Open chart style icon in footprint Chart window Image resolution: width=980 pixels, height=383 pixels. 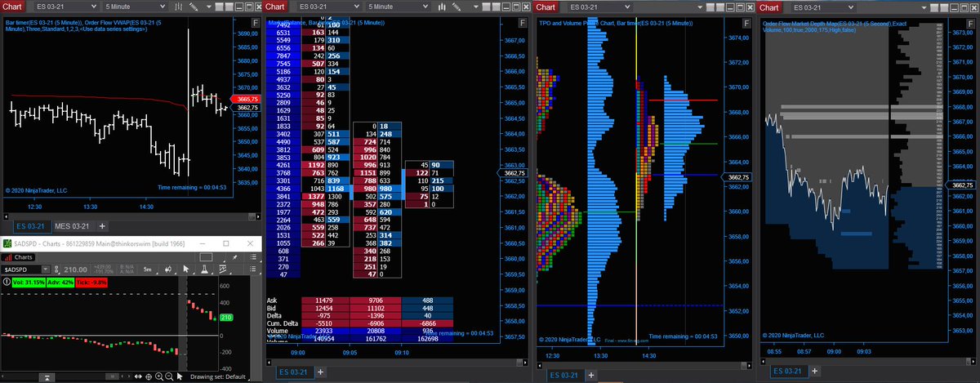pos(442,7)
